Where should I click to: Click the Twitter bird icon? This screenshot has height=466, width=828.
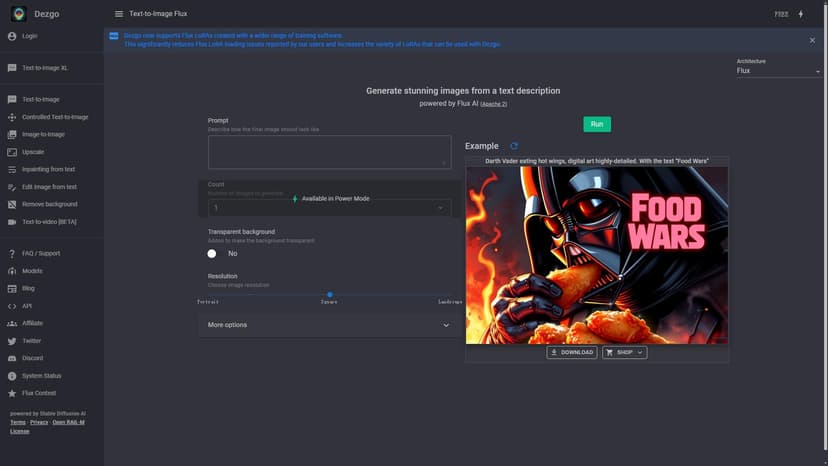(12, 341)
